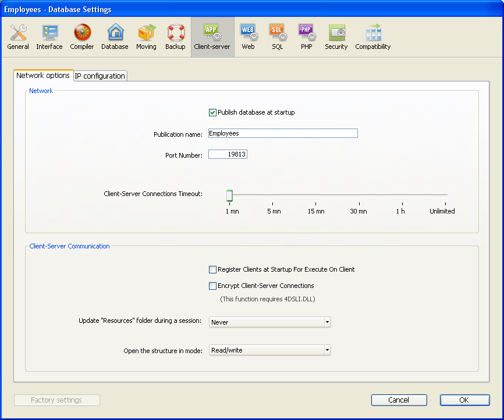Go to Database settings icon
The width and height of the screenshot is (504, 420).
(115, 37)
